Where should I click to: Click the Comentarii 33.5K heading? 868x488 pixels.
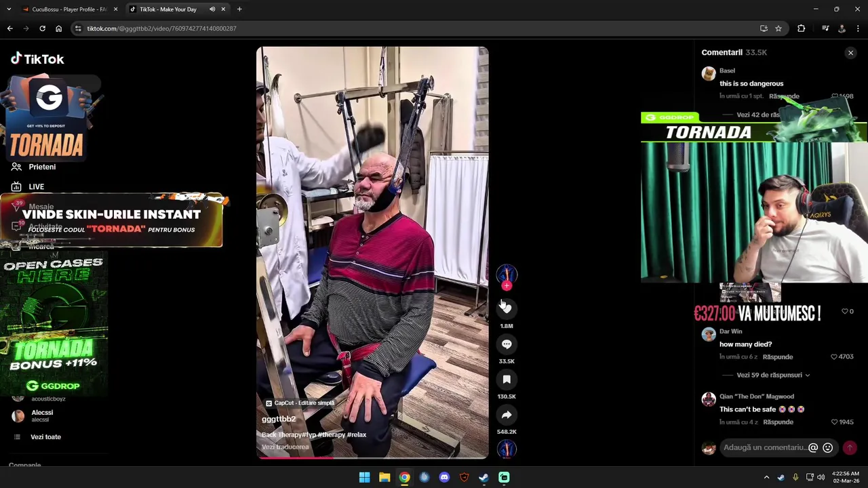pyautogui.click(x=734, y=52)
